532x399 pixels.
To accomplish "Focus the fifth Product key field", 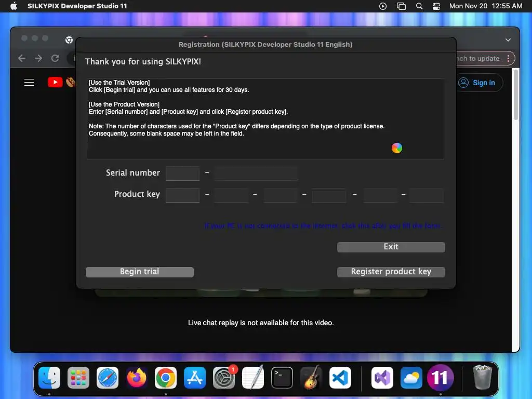I will tap(380, 195).
